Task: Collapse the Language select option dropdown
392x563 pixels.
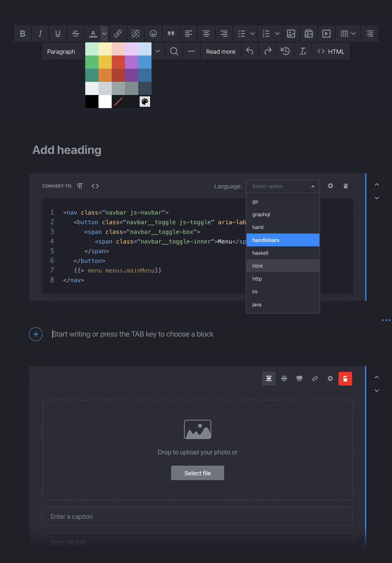Action: coord(283,186)
